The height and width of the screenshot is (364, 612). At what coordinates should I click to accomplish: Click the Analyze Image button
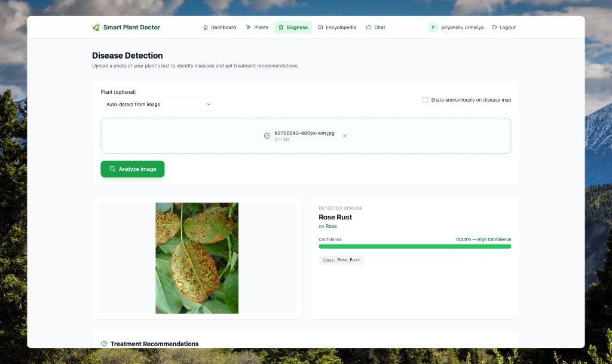coord(132,169)
